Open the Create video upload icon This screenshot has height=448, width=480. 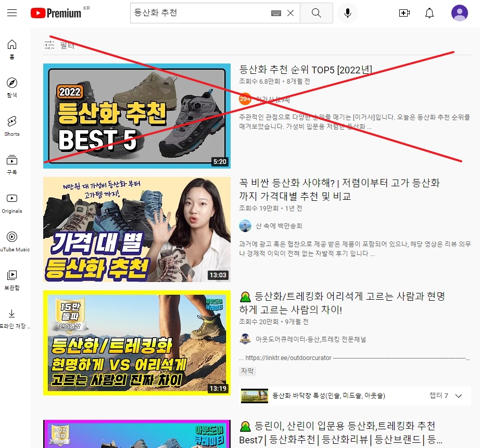coord(405,12)
